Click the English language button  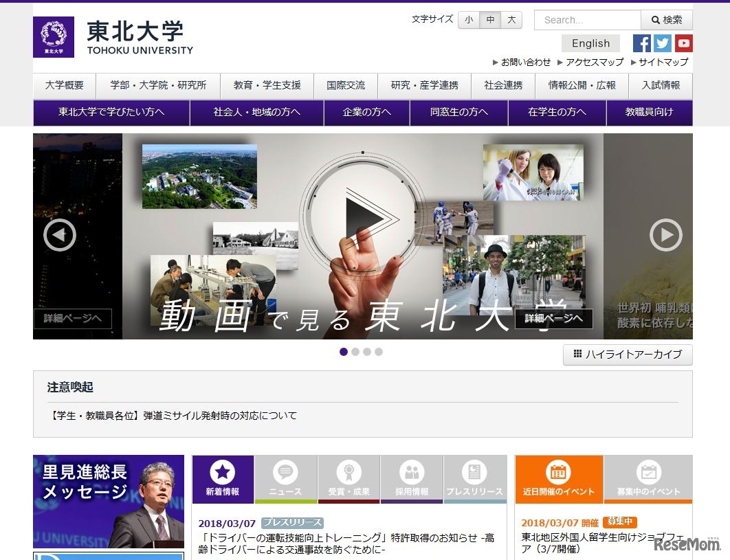click(x=590, y=43)
